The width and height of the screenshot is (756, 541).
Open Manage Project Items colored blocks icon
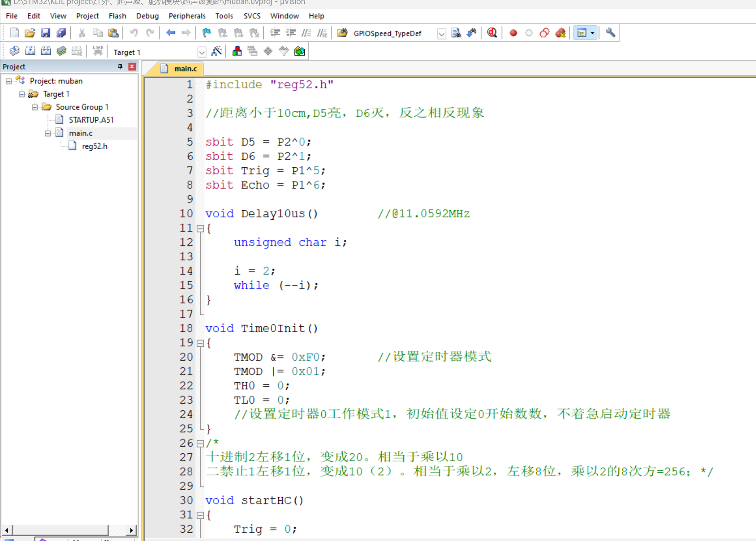(x=237, y=51)
